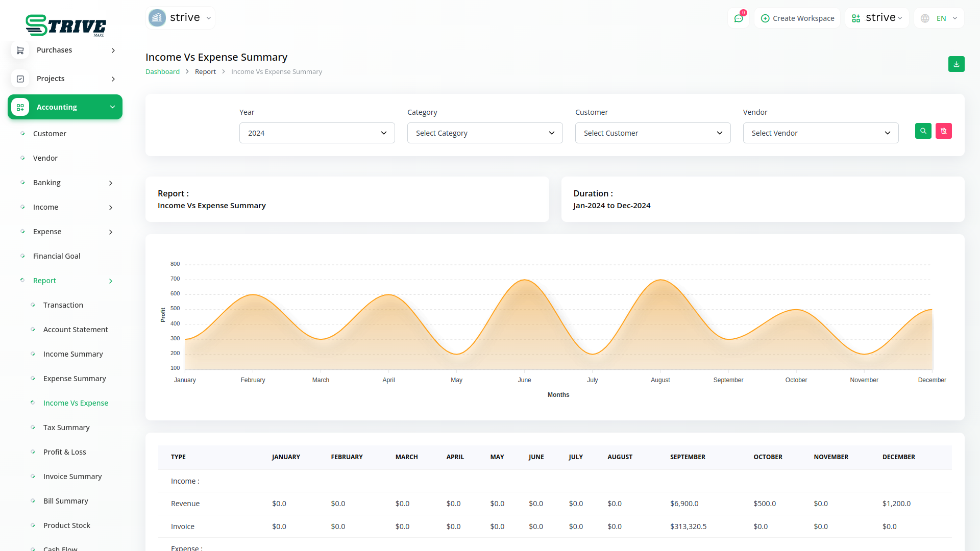Open the chat notifications icon
Image resolution: width=980 pixels, height=551 pixels.
(739, 17)
